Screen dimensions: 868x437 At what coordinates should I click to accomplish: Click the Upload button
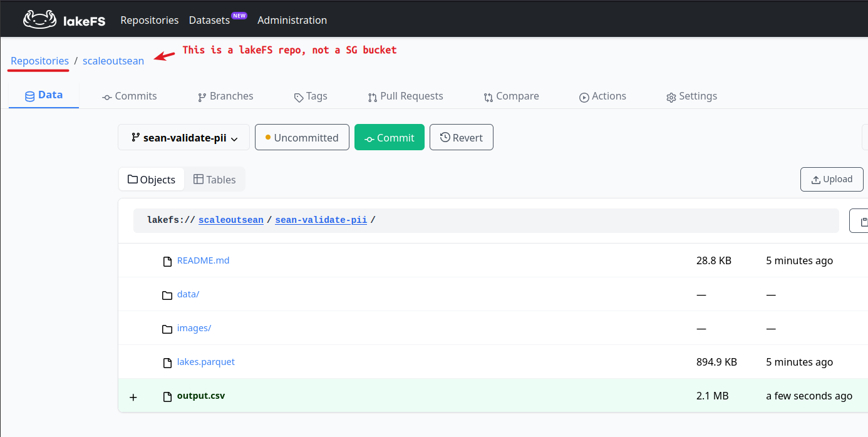pos(832,179)
